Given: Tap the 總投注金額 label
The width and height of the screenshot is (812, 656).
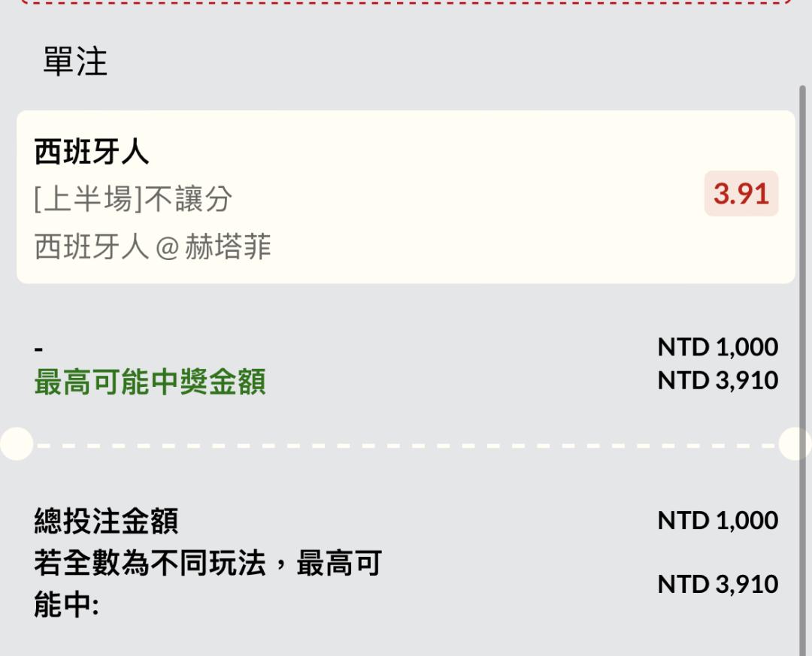Looking at the screenshot, I should click(106, 521).
